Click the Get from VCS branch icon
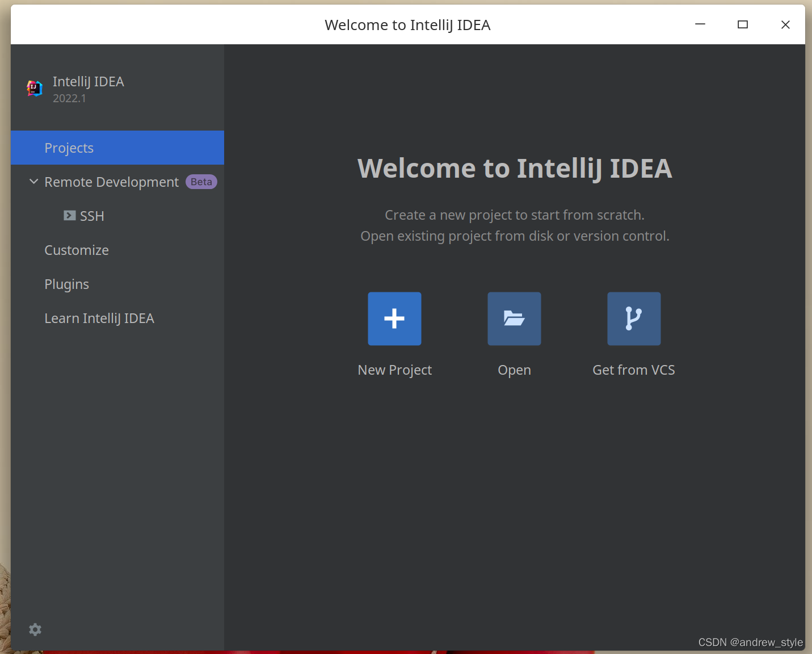Viewport: 812px width, 654px height. click(x=634, y=318)
